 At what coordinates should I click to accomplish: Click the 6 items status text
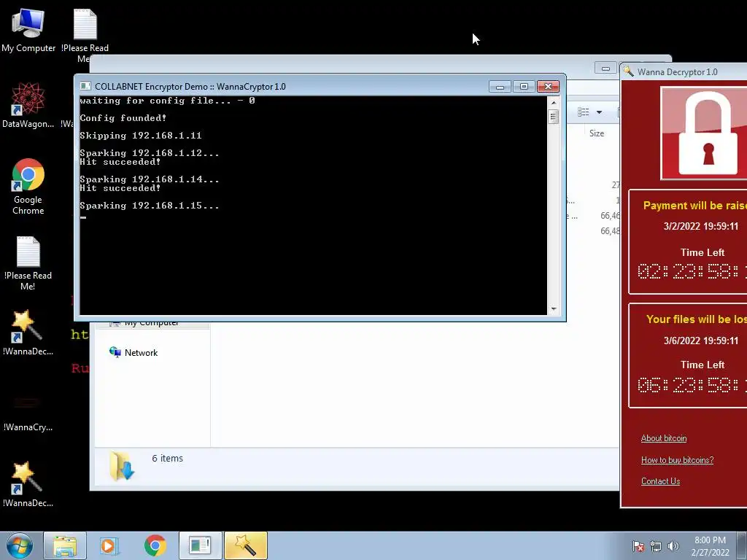point(167,458)
